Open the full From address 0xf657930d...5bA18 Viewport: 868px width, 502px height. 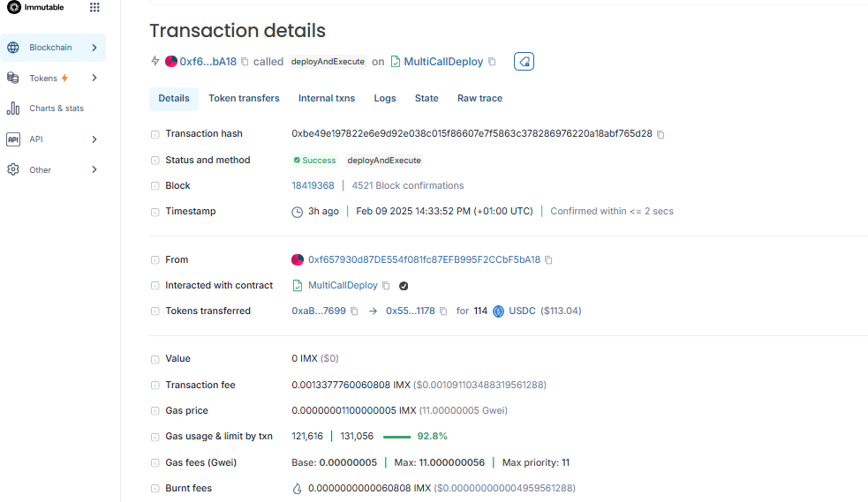point(424,260)
